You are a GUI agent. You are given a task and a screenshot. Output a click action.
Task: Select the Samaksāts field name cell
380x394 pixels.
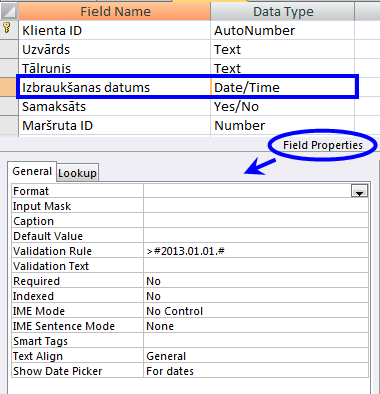click(x=115, y=107)
